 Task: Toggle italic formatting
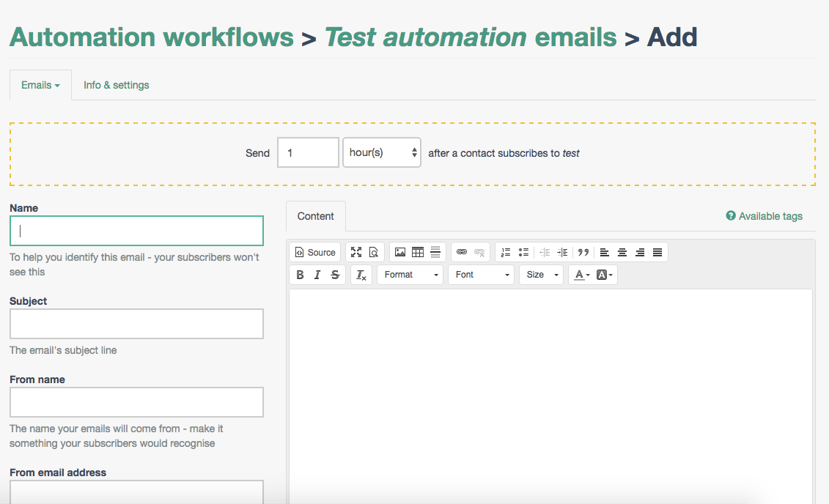(317, 275)
